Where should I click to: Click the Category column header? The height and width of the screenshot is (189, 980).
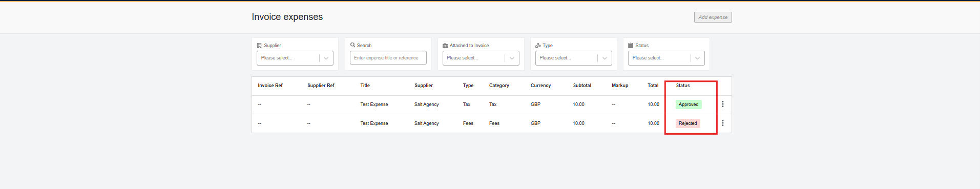pos(499,86)
